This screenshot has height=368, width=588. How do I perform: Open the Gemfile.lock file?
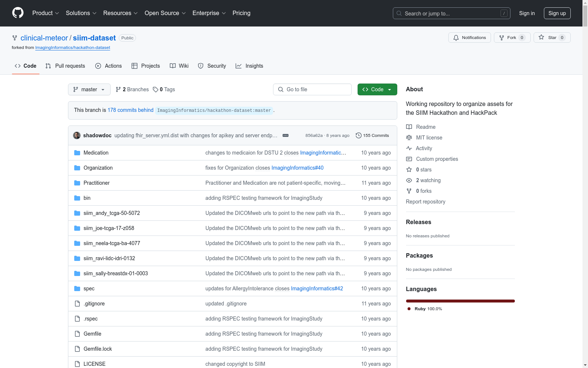[98, 349]
